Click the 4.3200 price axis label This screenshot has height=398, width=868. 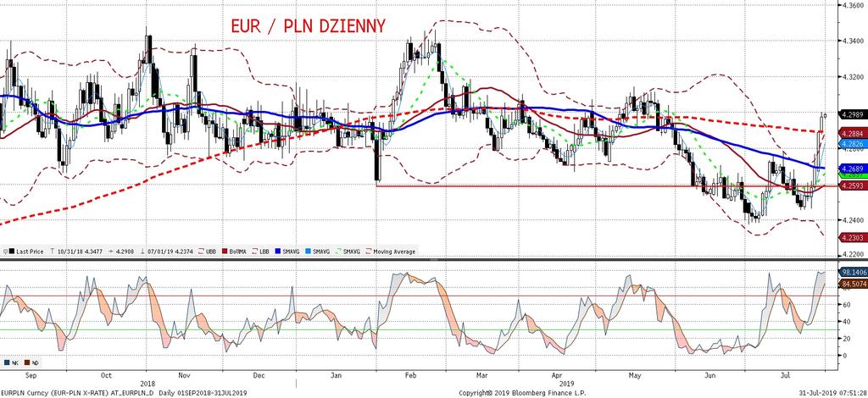pos(853,77)
